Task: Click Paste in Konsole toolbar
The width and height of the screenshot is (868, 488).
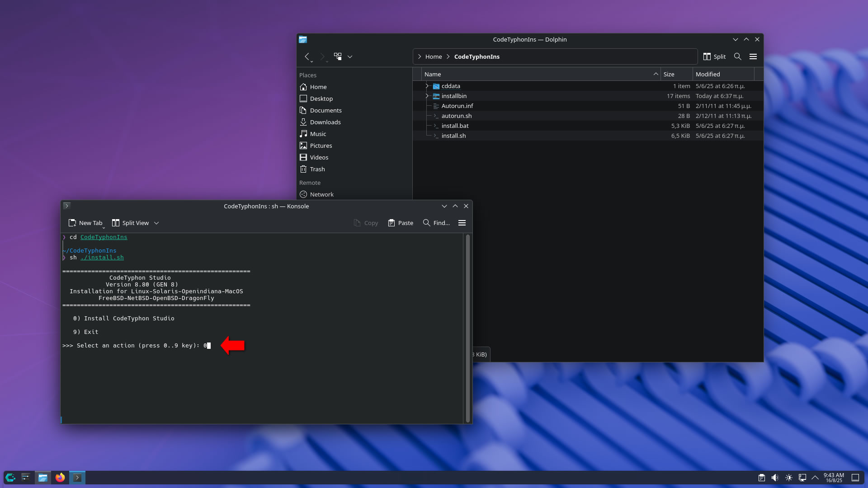Action: coord(401,223)
